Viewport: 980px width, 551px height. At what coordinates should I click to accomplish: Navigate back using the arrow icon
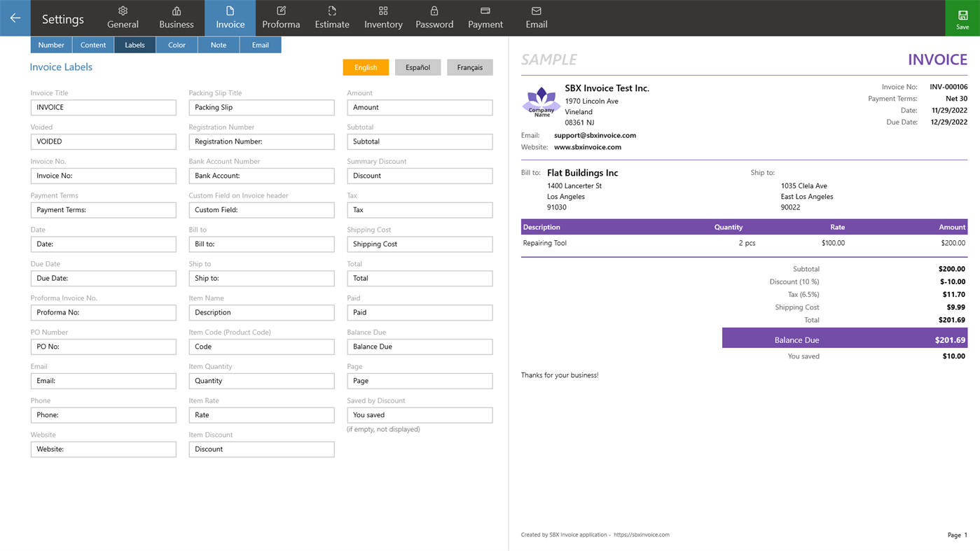point(15,18)
